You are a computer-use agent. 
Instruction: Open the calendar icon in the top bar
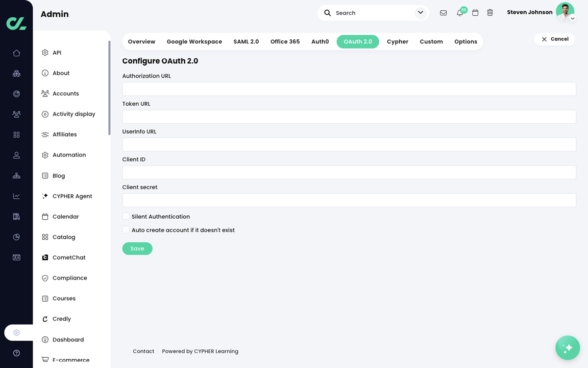coord(475,13)
